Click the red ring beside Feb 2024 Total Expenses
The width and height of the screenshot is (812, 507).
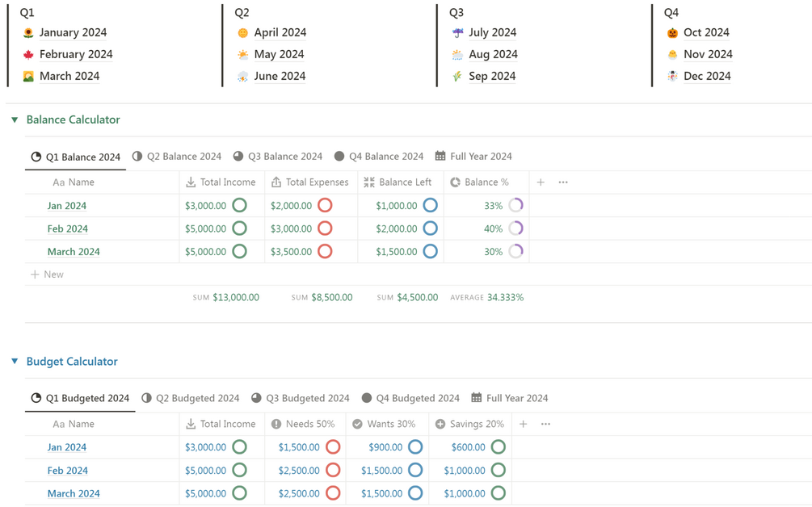325,228
